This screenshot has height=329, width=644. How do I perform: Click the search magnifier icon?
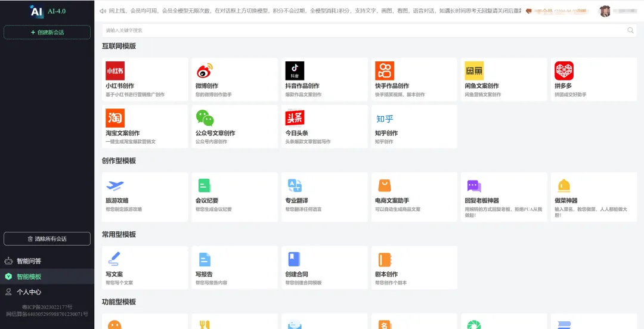tap(630, 30)
